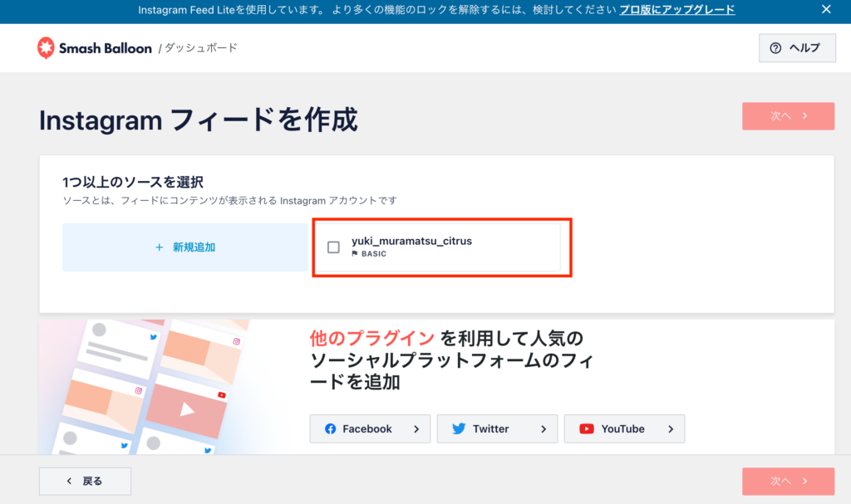851x504 pixels.
Task: Click the Instagram フィードを作成 title
Action: coord(198,120)
